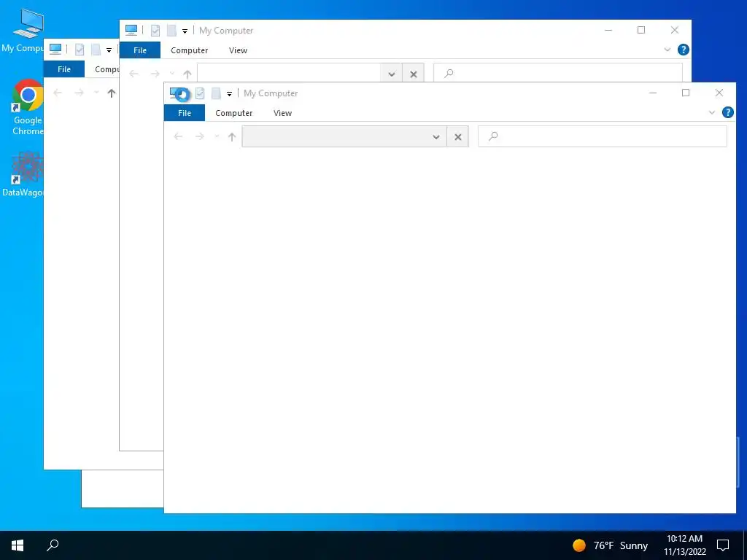Select DataWagon desktop shortcut
This screenshot has height=560, width=747.
tap(23, 174)
